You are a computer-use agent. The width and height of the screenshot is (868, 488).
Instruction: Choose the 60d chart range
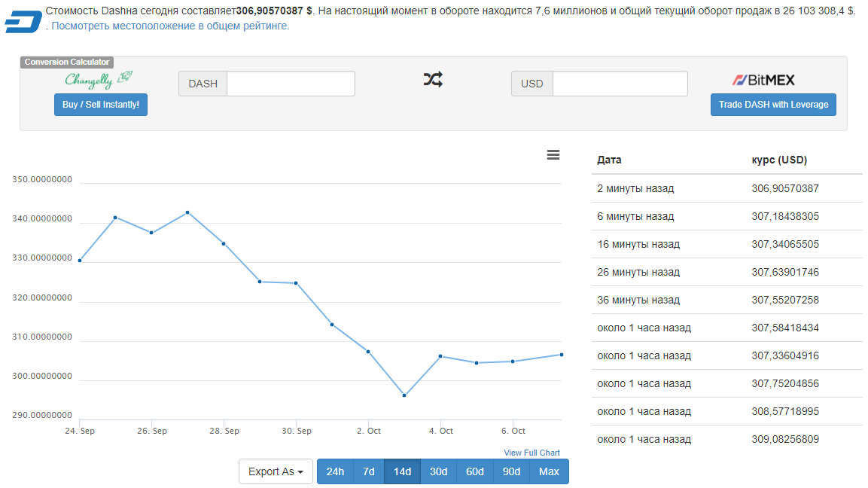click(475, 471)
